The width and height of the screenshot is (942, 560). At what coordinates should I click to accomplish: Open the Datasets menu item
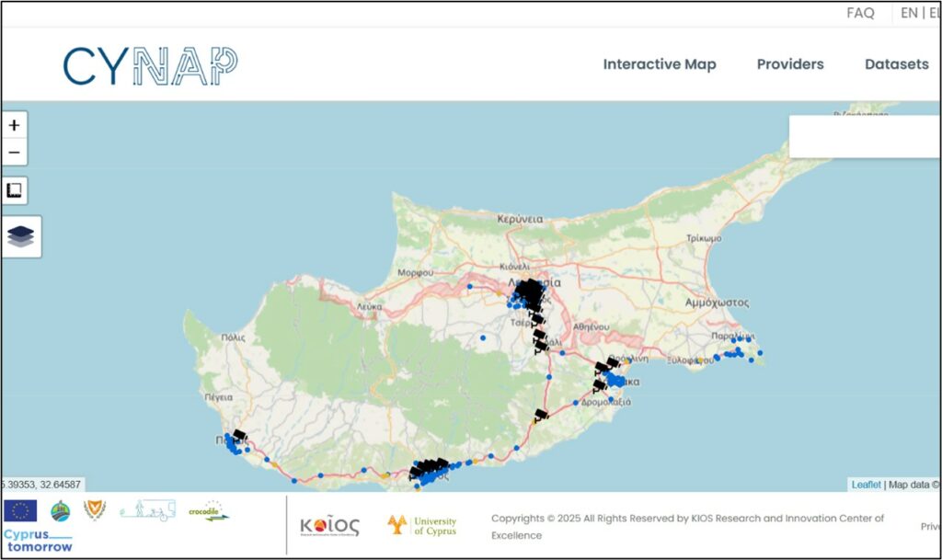(x=896, y=64)
